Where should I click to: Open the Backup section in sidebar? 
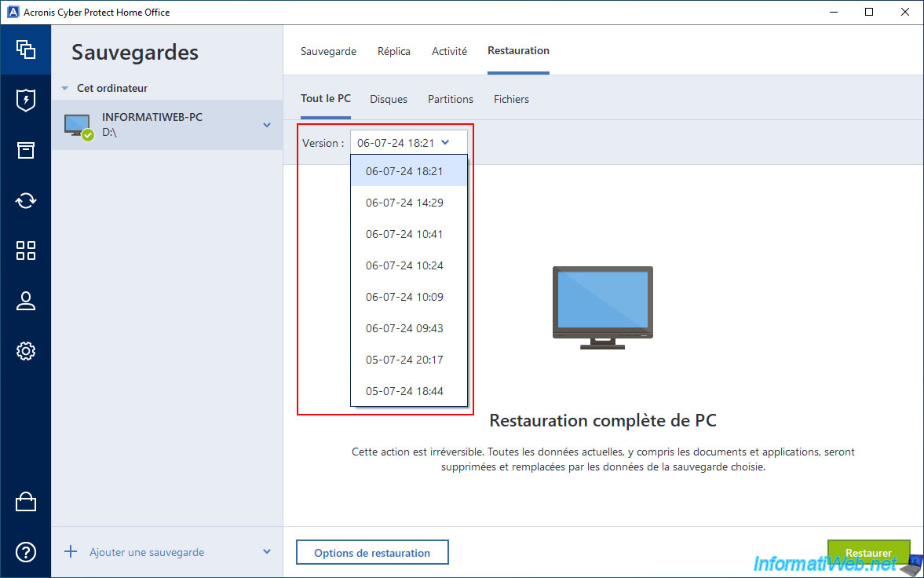[26, 49]
